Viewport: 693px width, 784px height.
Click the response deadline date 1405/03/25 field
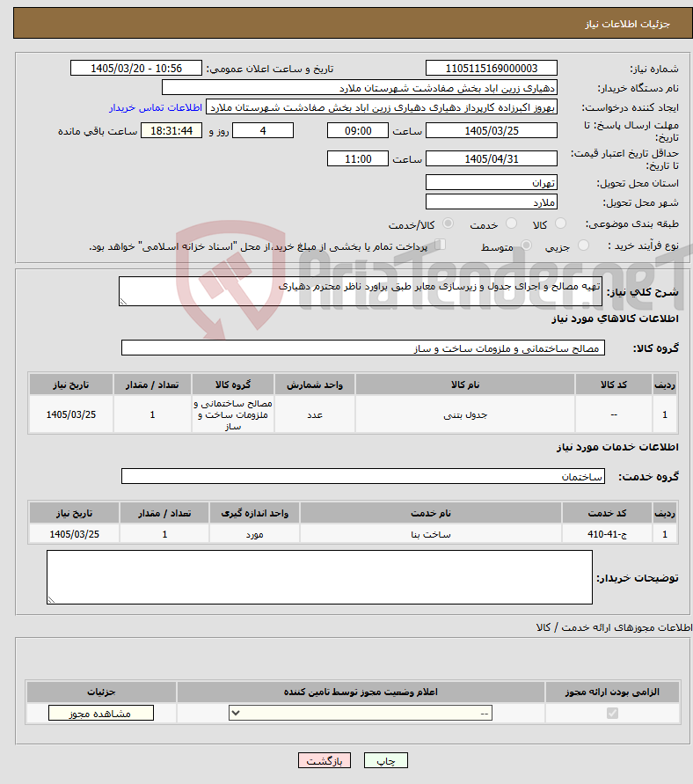[491, 130]
